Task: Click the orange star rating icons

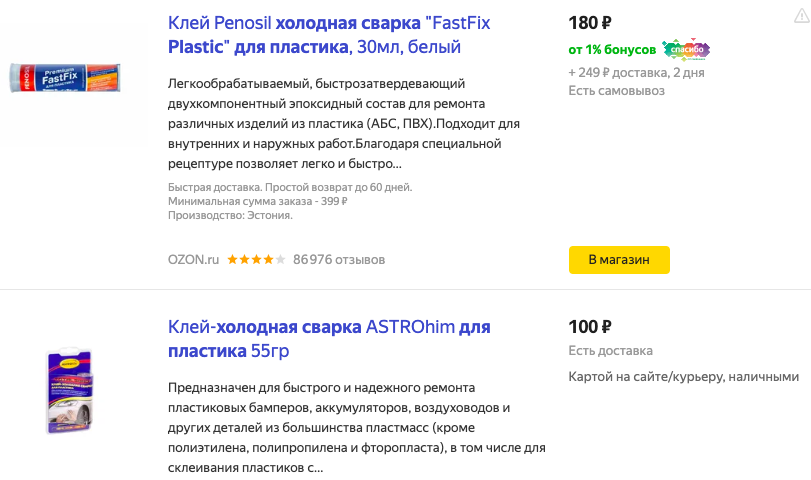Action: [256, 260]
